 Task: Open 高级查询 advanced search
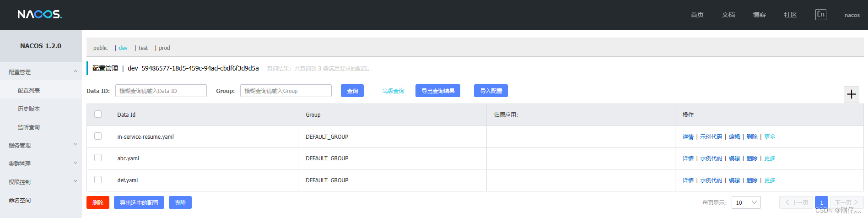point(393,91)
